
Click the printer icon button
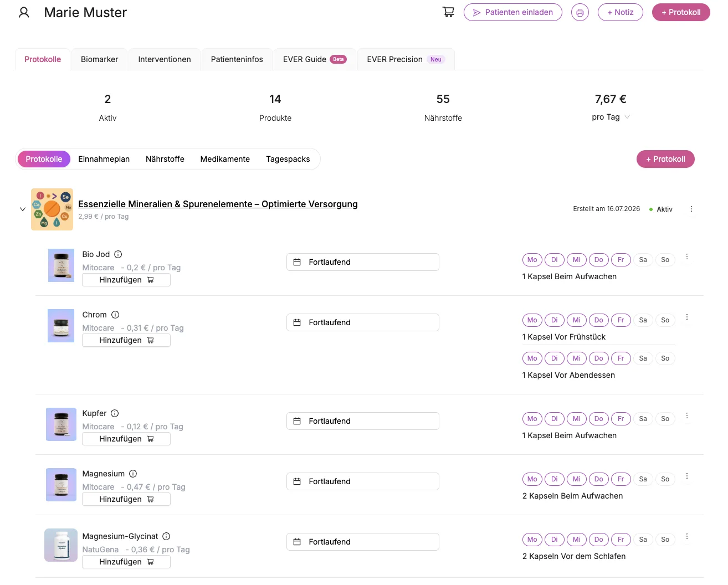580,12
